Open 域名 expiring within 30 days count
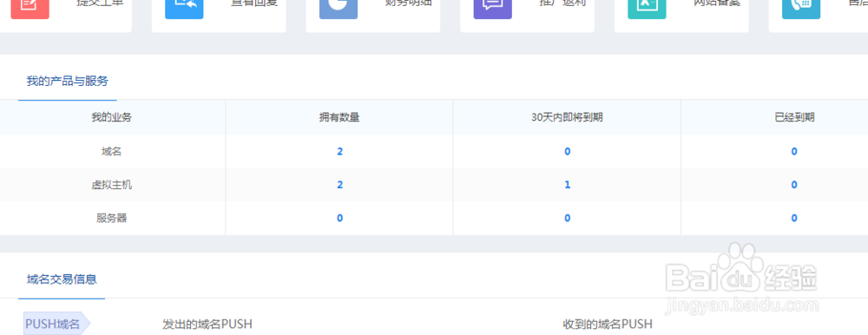The height and width of the screenshot is (335, 868). [x=568, y=151]
